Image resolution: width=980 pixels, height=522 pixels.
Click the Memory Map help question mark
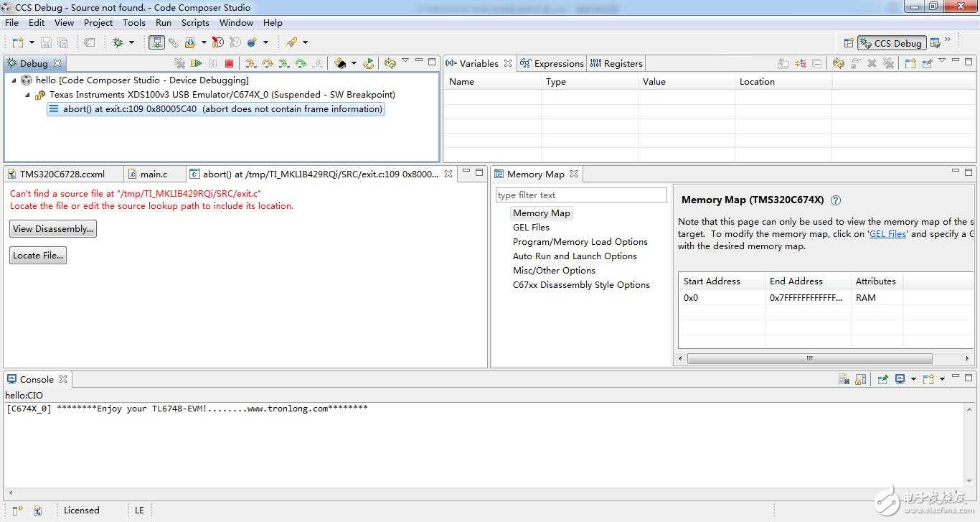(836, 200)
